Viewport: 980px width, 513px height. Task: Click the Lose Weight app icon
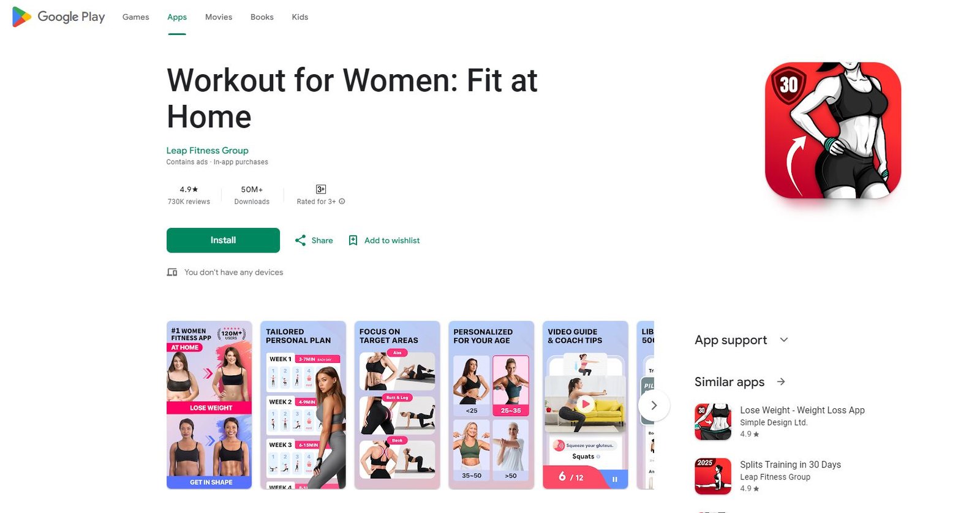tap(713, 422)
